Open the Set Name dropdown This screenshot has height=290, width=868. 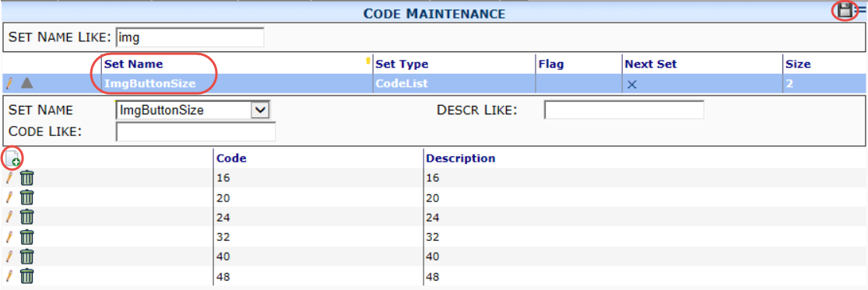(x=260, y=110)
